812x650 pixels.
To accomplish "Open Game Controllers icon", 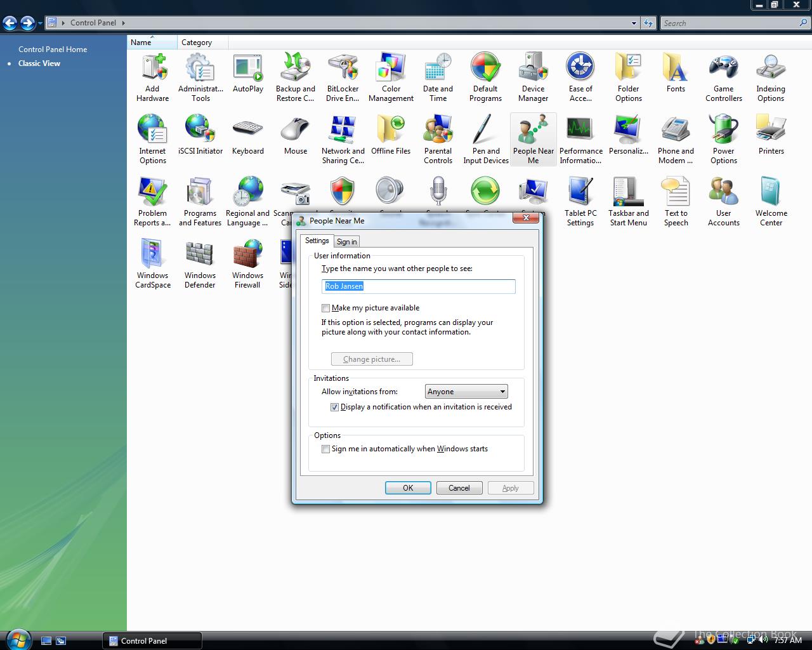I will point(723,77).
